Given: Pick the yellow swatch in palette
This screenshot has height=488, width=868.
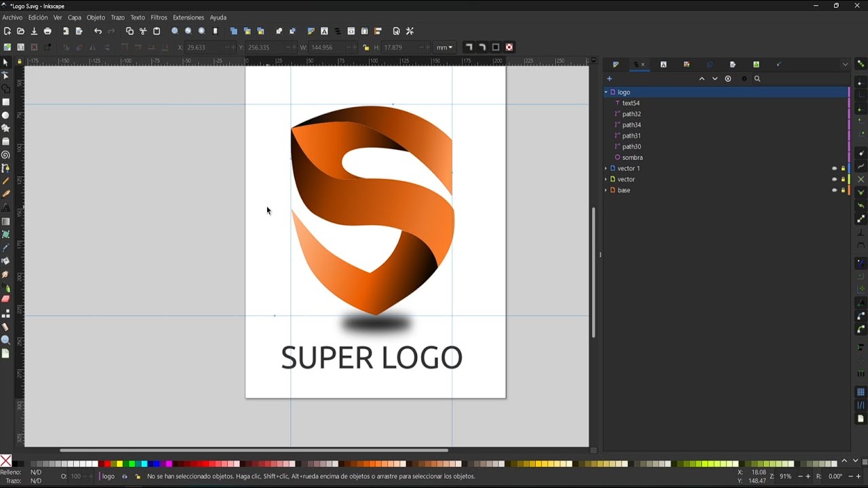Looking at the screenshot, I should 119,464.
